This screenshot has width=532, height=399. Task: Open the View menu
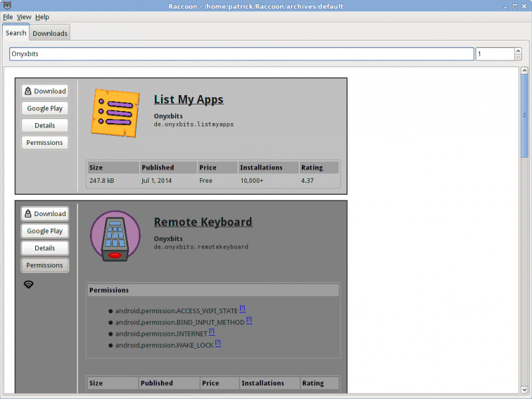coord(24,17)
